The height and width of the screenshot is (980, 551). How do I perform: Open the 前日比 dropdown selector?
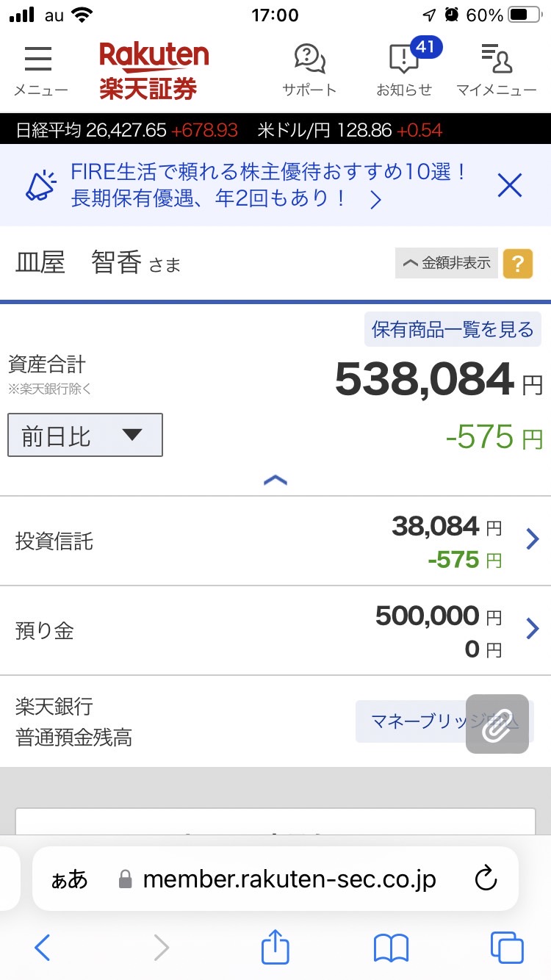(x=85, y=435)
